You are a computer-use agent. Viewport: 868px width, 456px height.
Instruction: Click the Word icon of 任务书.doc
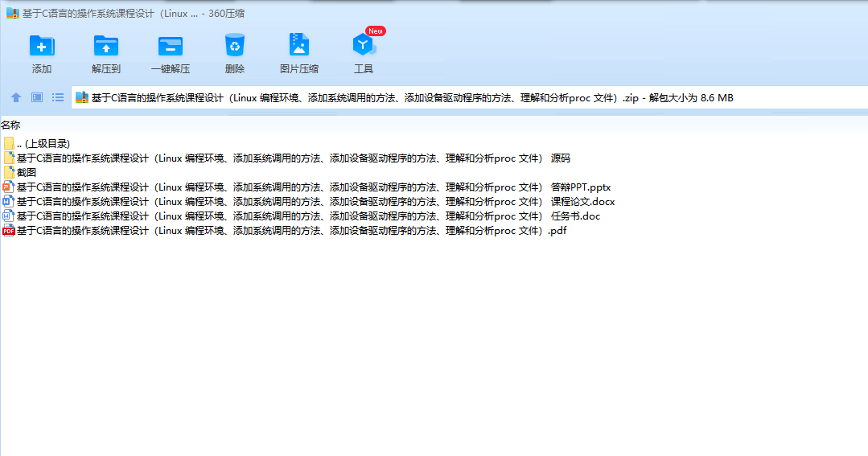click(x=8, y=216)
